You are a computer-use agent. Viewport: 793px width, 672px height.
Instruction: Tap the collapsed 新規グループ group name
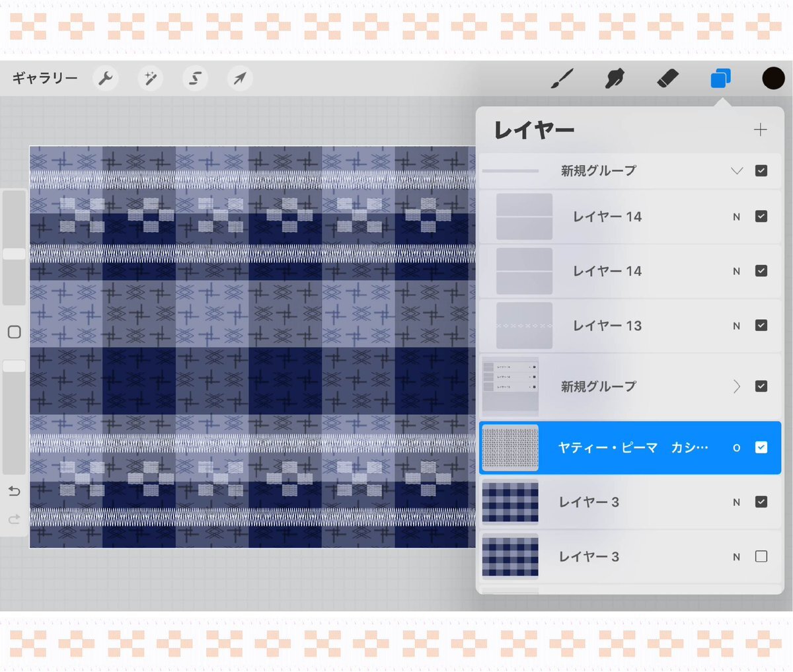pyautogui.click(x=599, y=387)
